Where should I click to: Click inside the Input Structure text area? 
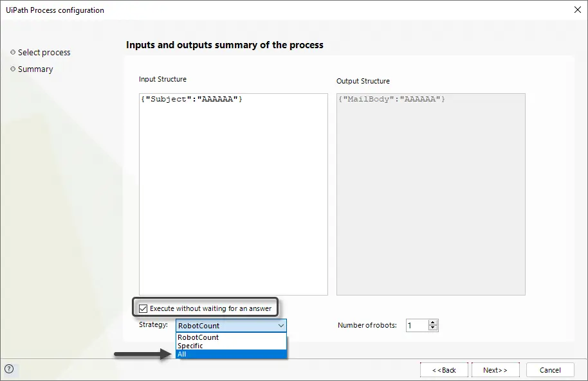coord(234,194)
